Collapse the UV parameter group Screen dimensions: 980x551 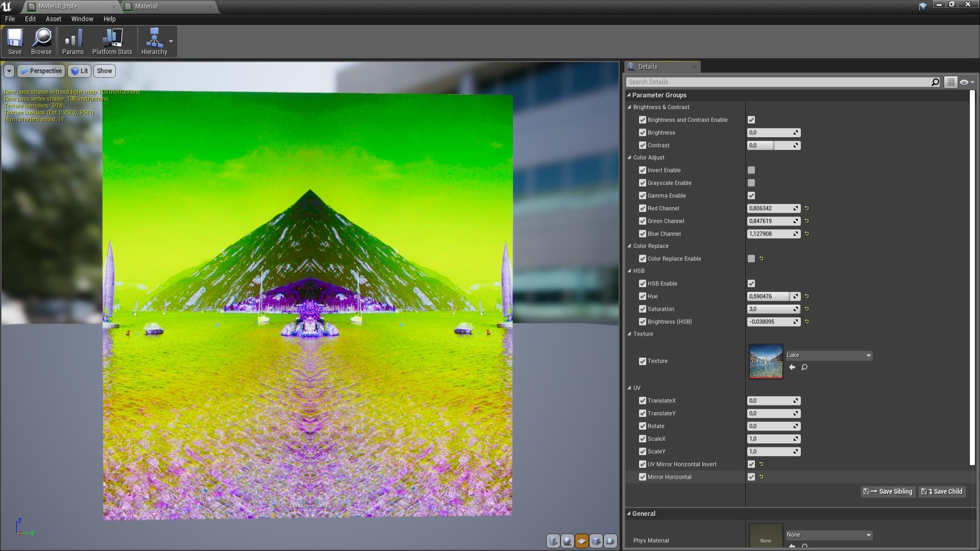[630, 388]
